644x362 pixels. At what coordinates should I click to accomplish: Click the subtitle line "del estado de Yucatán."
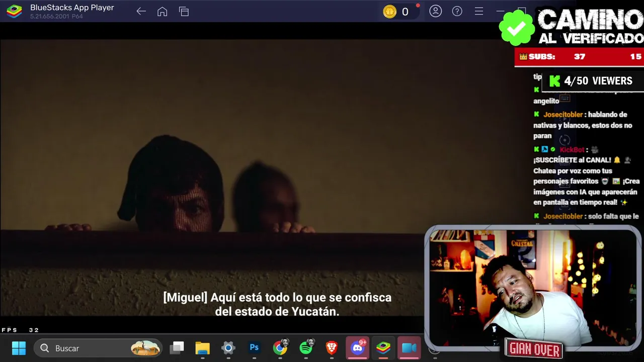click(x=277, y=312)
